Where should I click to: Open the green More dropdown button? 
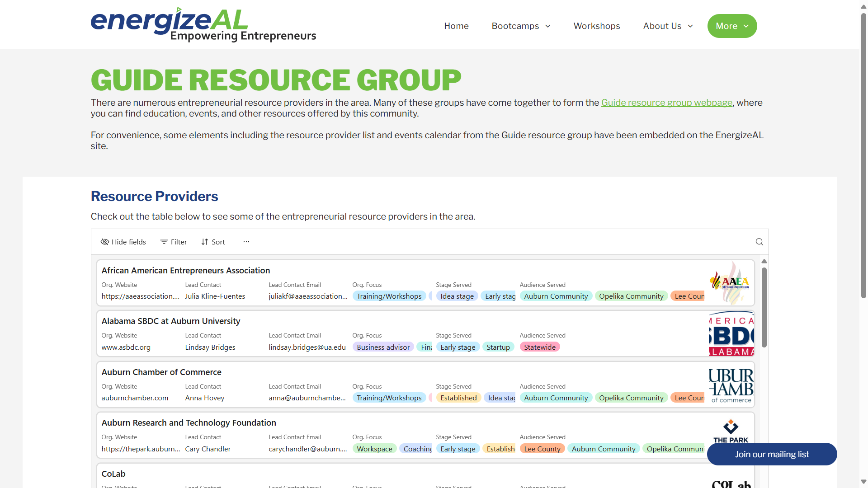pyautogui.click(x=732, y=26)
